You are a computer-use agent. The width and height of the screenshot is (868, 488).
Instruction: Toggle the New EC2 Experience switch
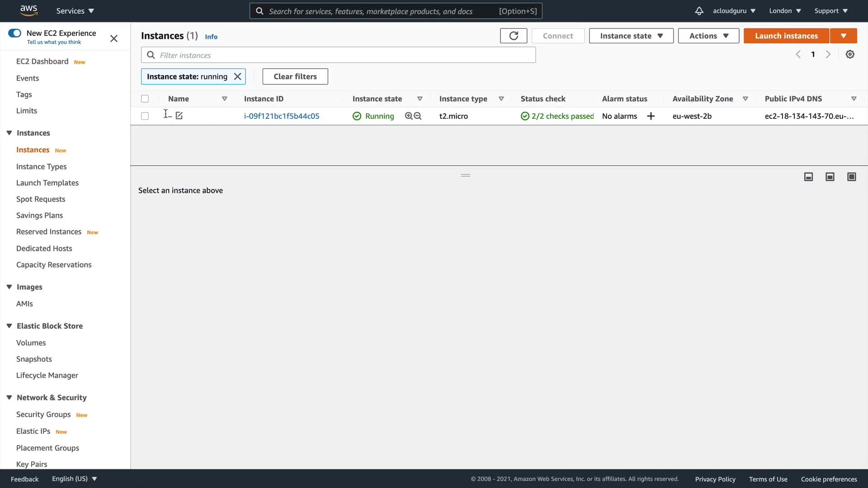coord(14,33)
